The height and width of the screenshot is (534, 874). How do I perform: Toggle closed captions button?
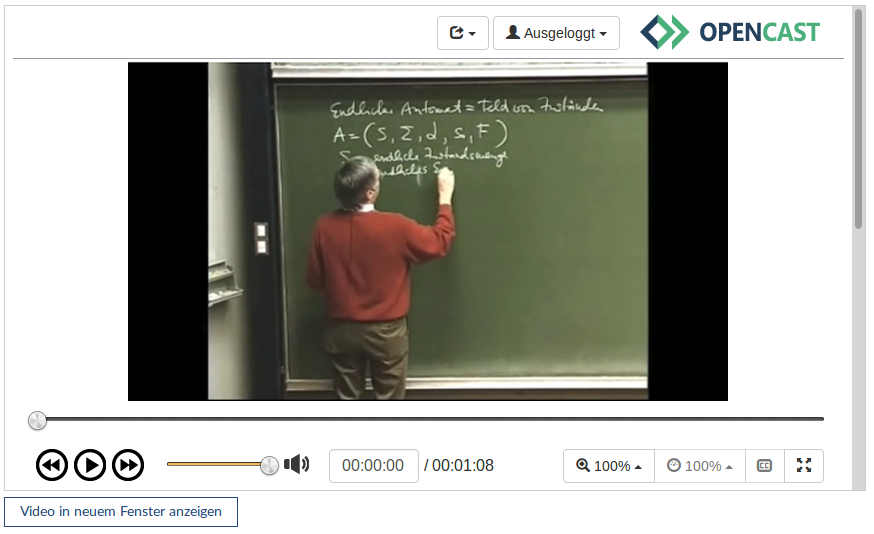pyautogui.click(x=764, y=466)
